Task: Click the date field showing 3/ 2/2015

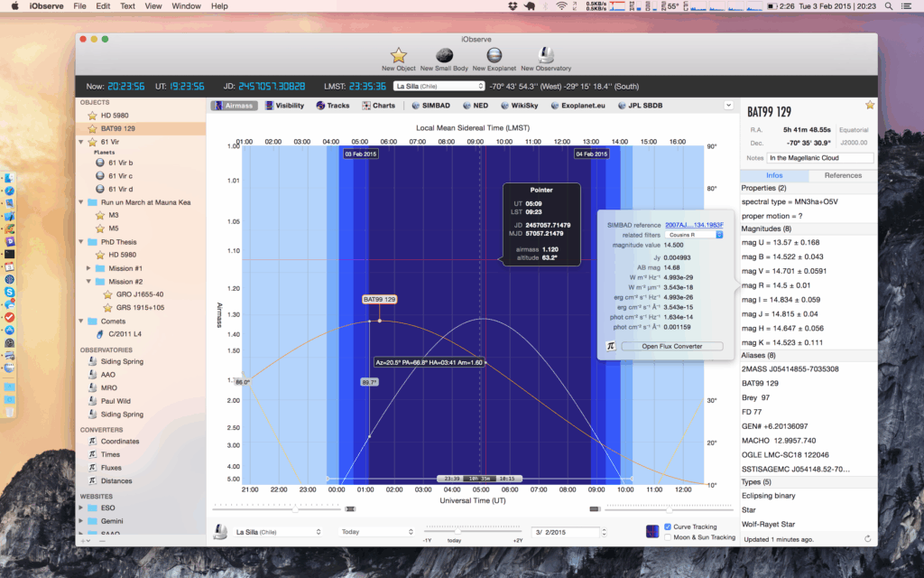Action: click(x=565, y=532)
